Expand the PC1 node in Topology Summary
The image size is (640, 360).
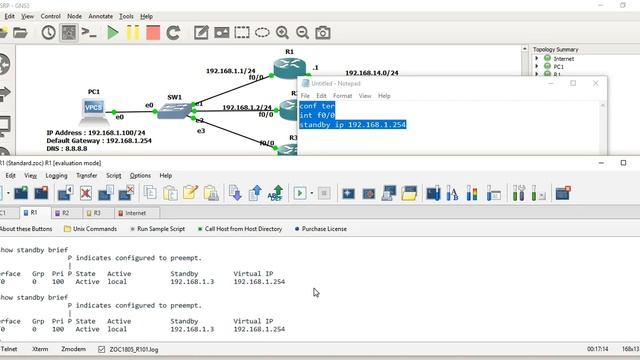pos(537,66)
